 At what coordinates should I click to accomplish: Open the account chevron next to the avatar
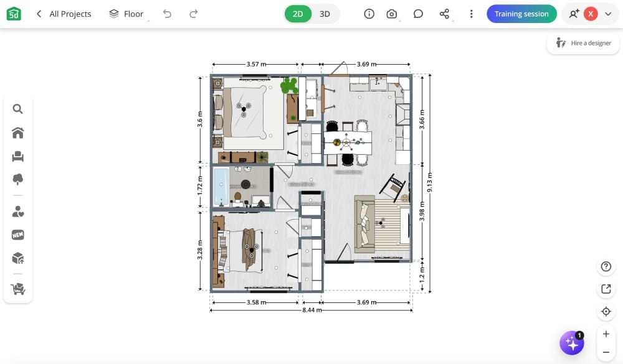click(x=607, y=13)
